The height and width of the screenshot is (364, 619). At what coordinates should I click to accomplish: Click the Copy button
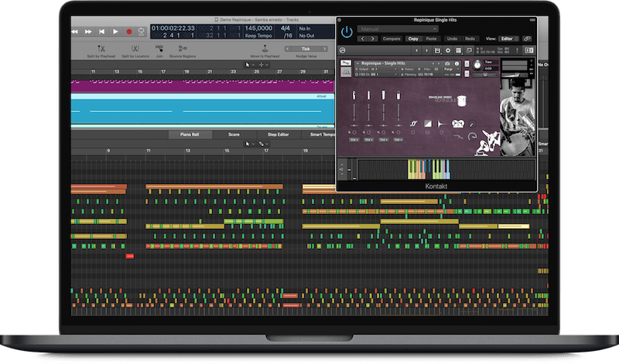(413, 39)
